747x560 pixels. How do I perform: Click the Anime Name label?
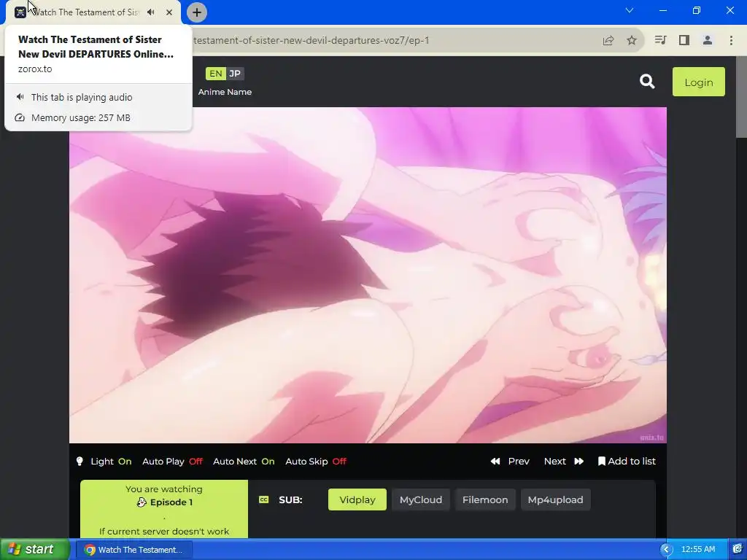[x=225, y=92]
